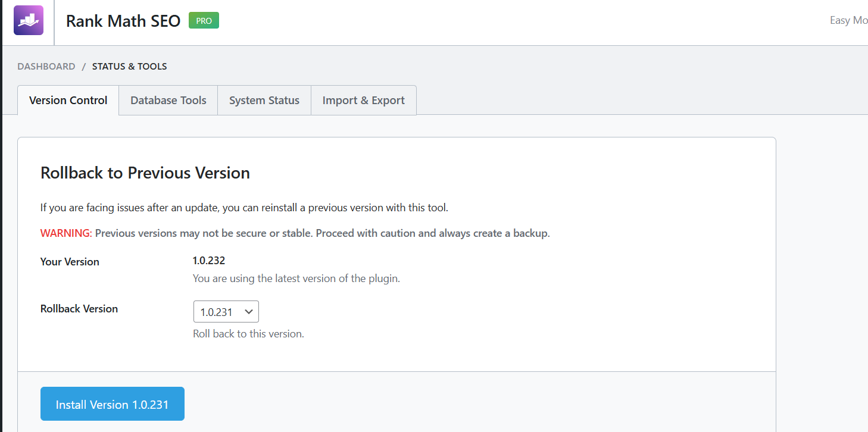Open the Rollback Version dropdown
The height and width of the screenshot is (432, 868).
[x=226, y=312]
